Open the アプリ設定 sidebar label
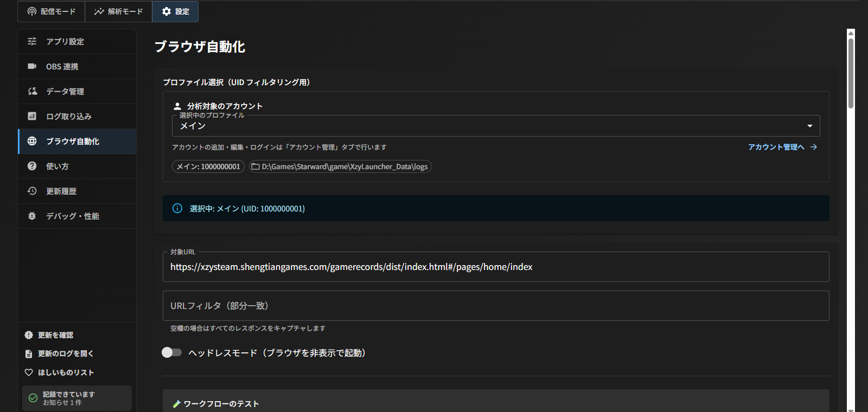Image resolution: width=868 pixels, height=412 pixels. [65, 42]
